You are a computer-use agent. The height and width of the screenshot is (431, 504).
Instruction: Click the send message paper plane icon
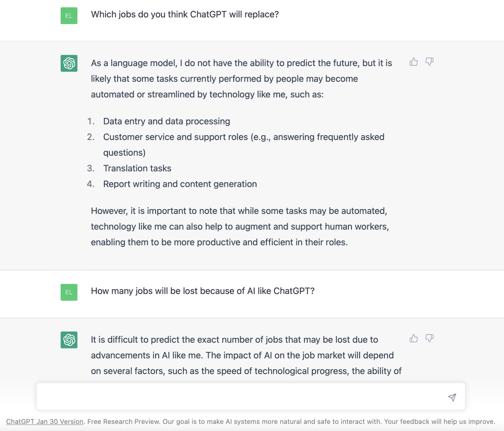tap(452, 397)
